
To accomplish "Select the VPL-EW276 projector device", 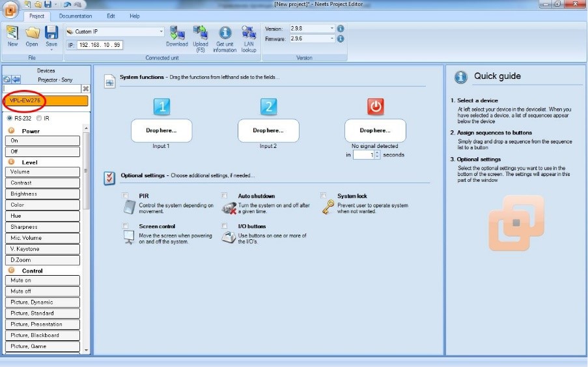I will coord(46,100).
